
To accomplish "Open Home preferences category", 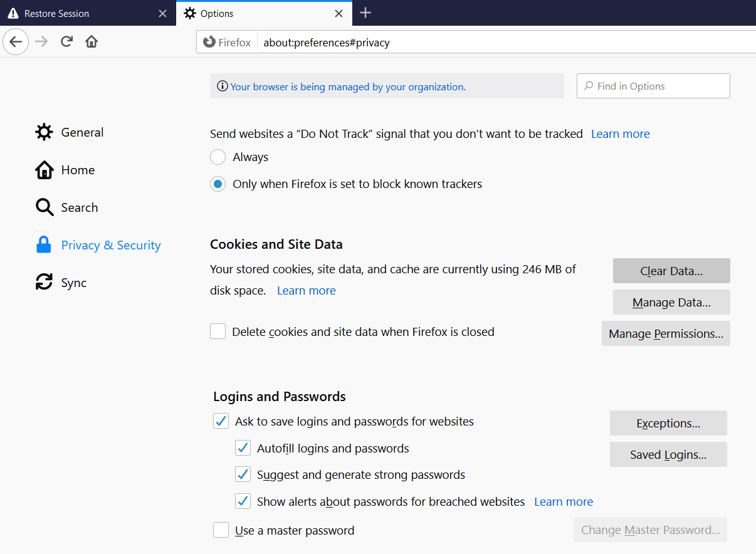I will (x=65, y=170).
